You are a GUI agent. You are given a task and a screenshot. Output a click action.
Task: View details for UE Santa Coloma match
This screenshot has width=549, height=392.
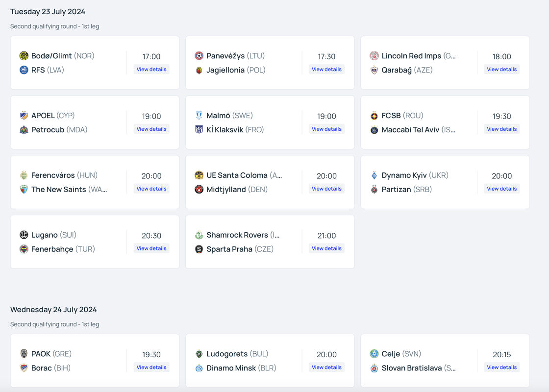[x=326, y=189]
